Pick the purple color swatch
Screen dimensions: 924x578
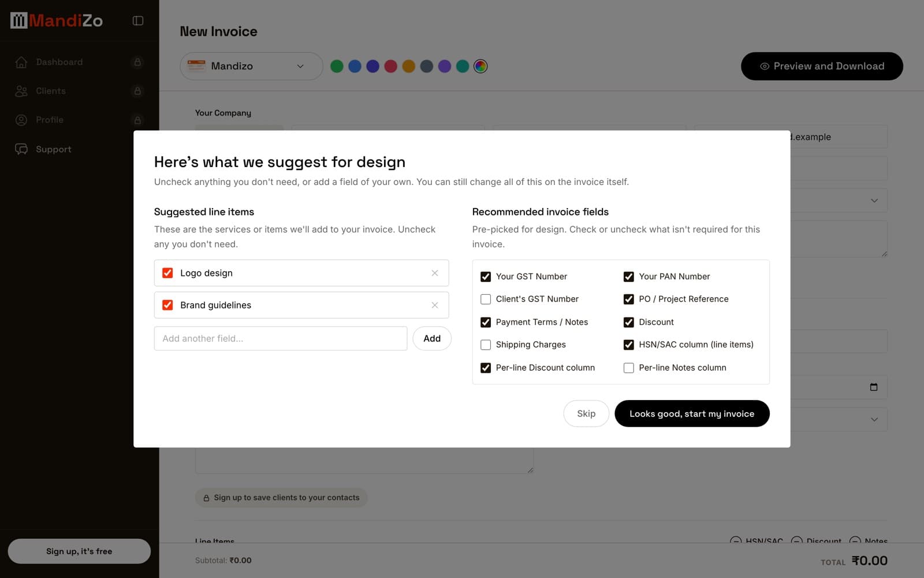tap(445, 66)
